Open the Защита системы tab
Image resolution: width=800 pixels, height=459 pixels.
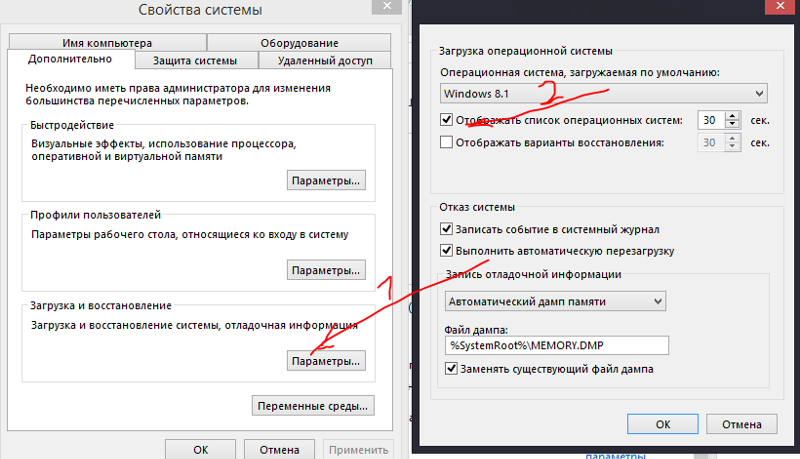196,60
